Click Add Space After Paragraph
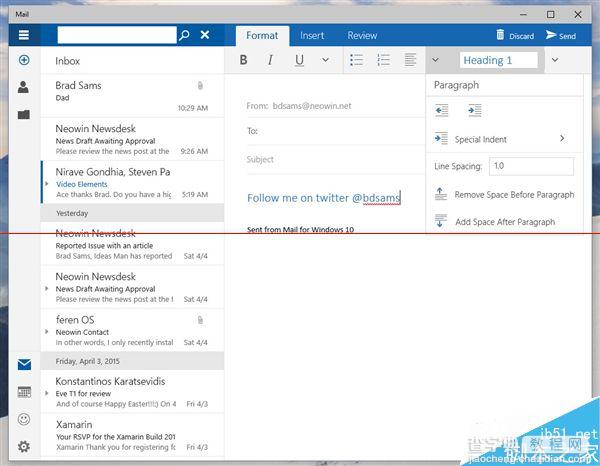This screenshot has height=466, width=600. point(505,222)
